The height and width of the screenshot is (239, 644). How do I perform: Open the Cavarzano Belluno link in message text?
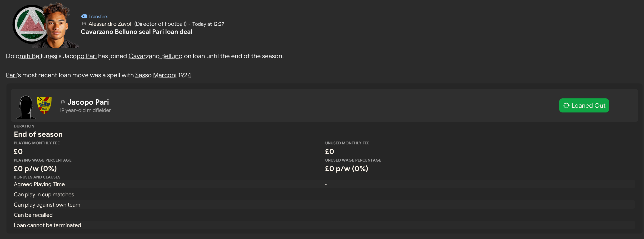coord(155,56)
